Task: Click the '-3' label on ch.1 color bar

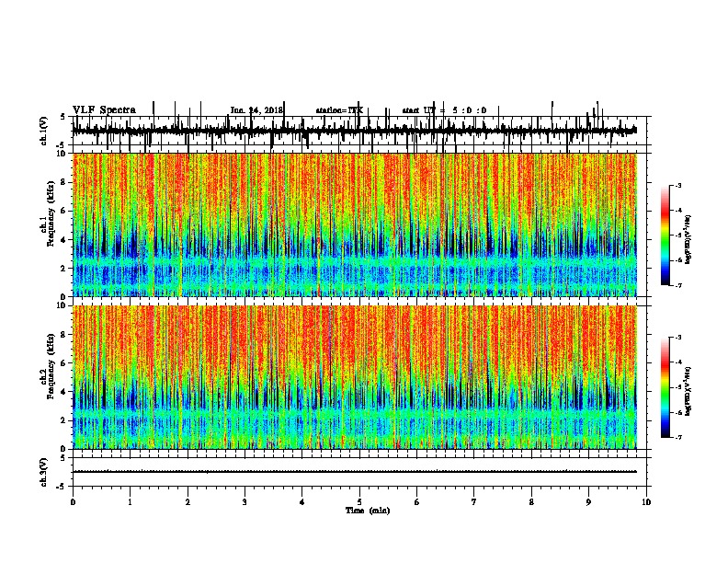Action: (678, 186)
